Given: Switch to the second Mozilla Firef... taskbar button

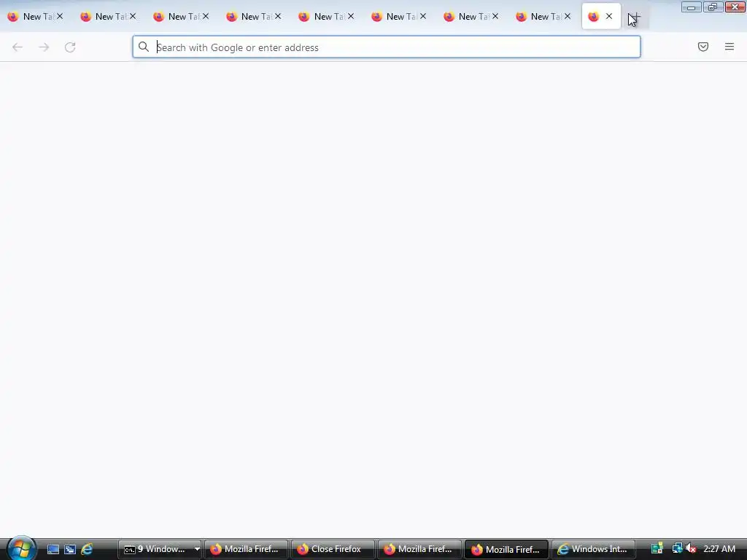Looking at the screenshot, I should click(x=419, y=549).
